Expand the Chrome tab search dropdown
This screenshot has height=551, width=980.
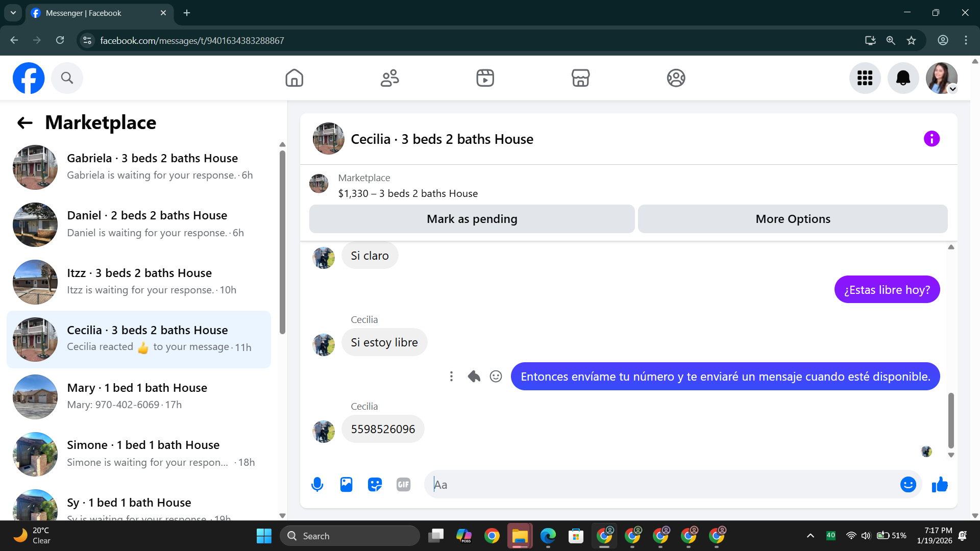[13, 13]
